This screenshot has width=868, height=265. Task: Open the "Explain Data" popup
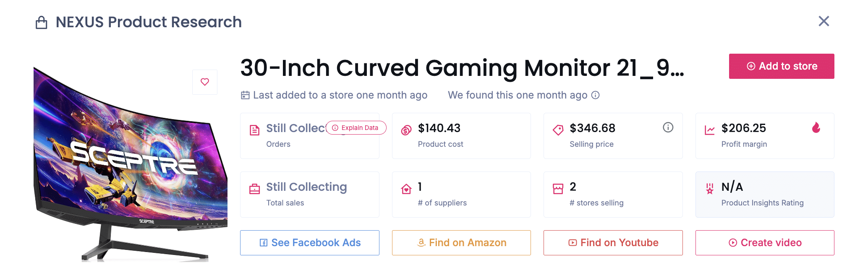click(x=356, y=128)
